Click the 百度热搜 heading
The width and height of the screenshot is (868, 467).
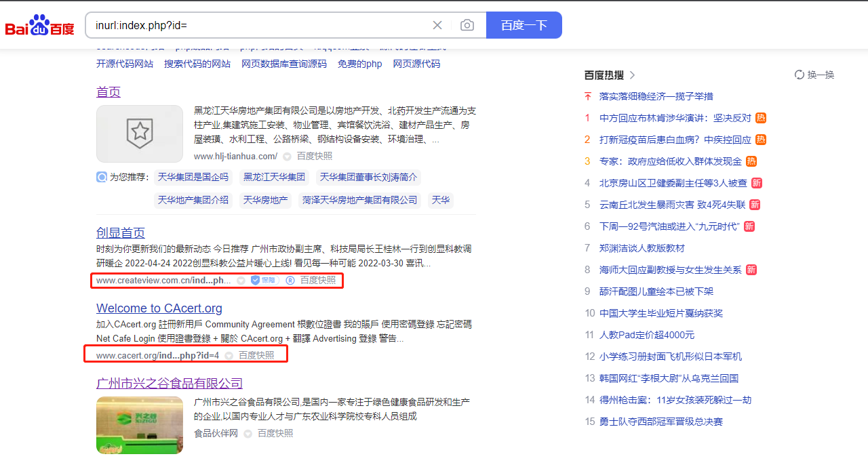click(604, 75)
